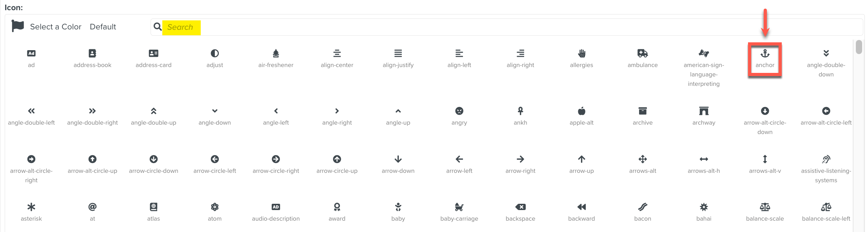
Task: Select the angry face icon
Action: tap(459, 111)
